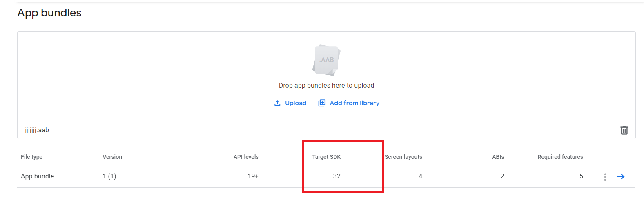Click the API levels column header

click(246, 157)
